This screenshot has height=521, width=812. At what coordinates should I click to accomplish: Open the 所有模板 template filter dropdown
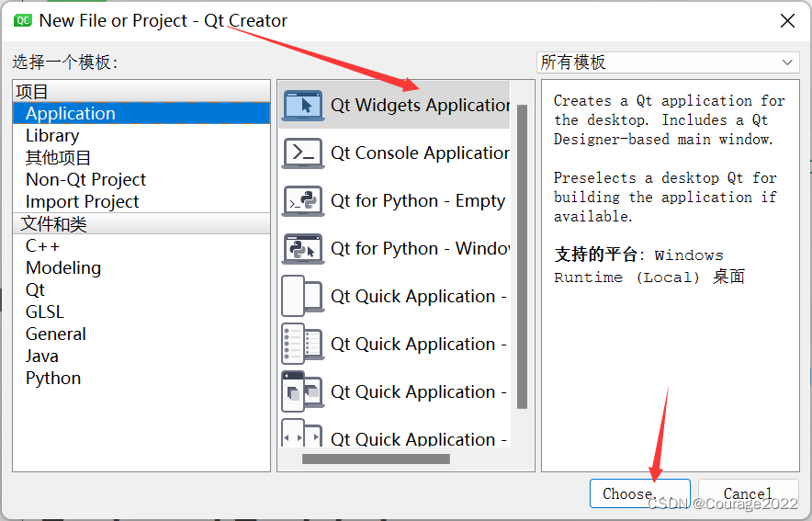[668, 62]
